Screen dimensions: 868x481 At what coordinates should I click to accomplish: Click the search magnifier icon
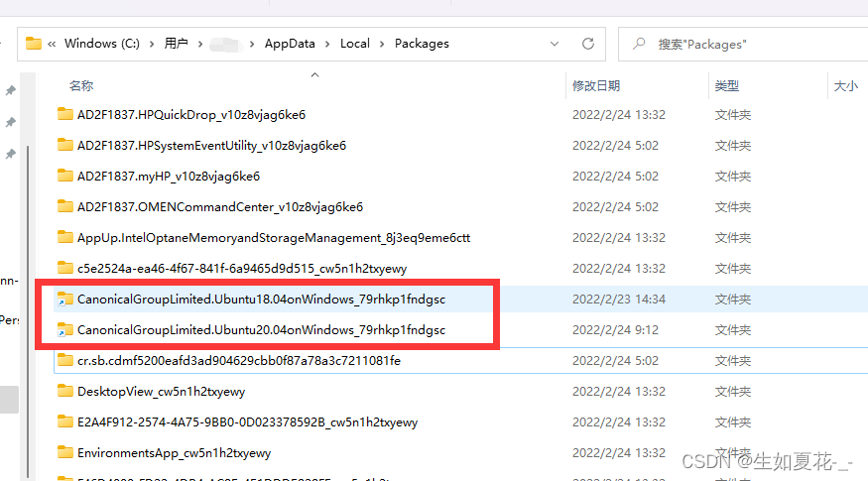(639, 44)
